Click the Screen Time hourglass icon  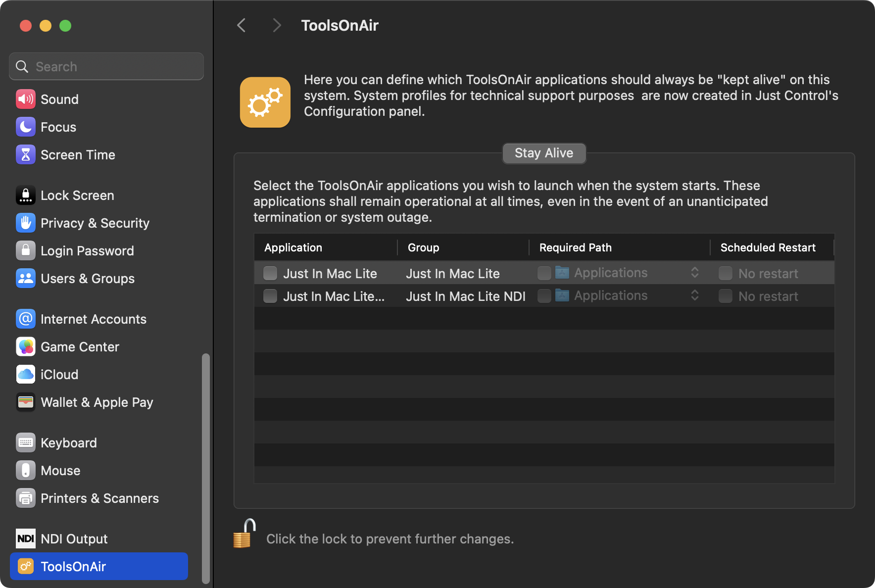click(26, 154)
